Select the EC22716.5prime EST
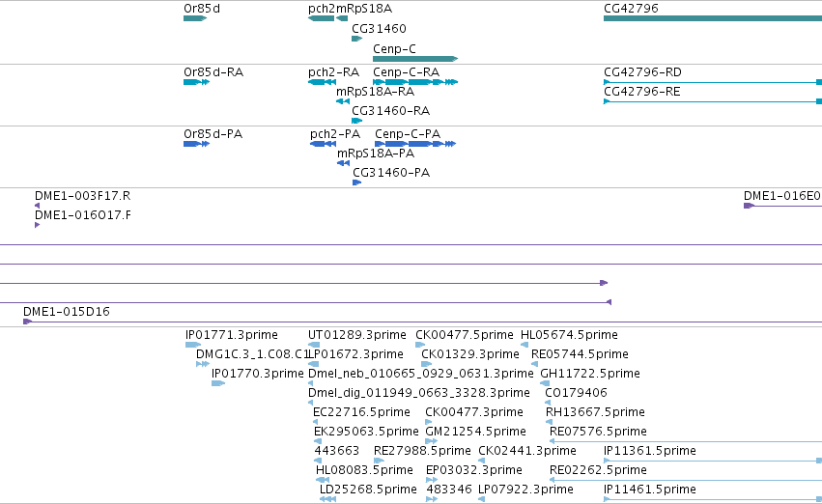The height and width of the screenshot is (504, 822). (315, 422)
